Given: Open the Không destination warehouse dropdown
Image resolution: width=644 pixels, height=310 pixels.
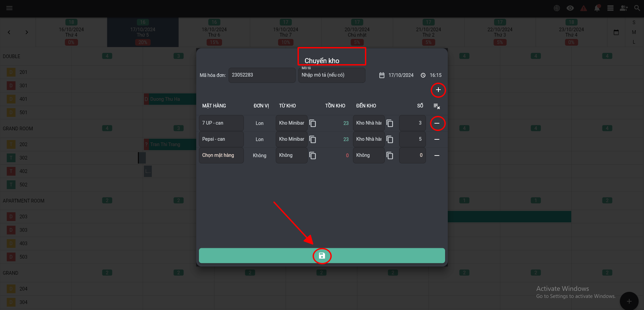Looking at the screenshot, I should 369,155.
